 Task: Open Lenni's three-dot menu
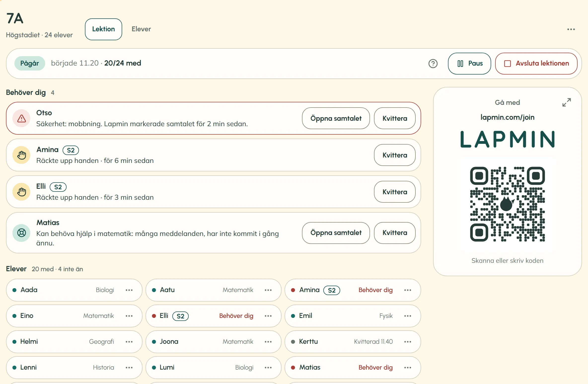[129, 368]
